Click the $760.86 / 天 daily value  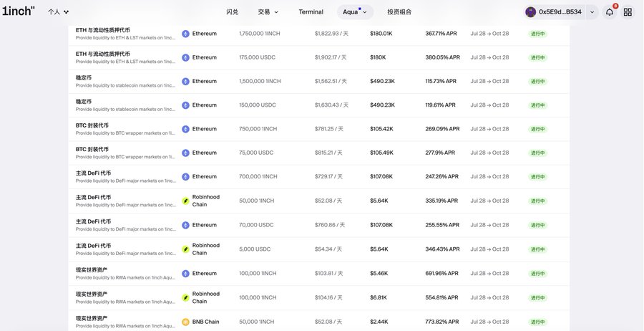click(330, 226)
